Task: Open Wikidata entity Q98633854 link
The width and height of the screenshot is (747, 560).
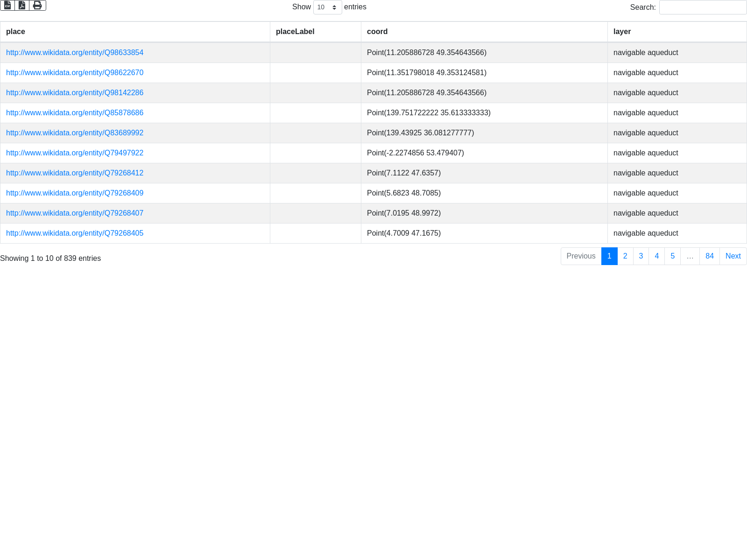Action: coord(75,53)
